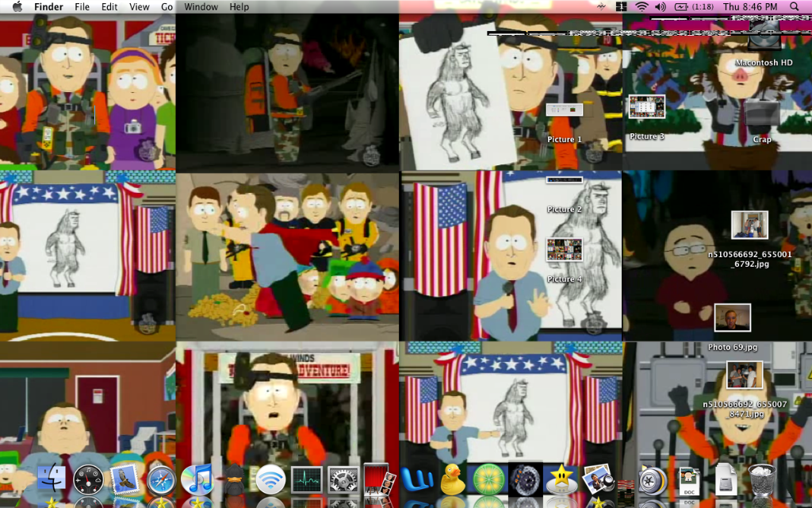The height and width of the screenshot is (508, 812).
Task: Open the Apple menu
Action: 17,6
